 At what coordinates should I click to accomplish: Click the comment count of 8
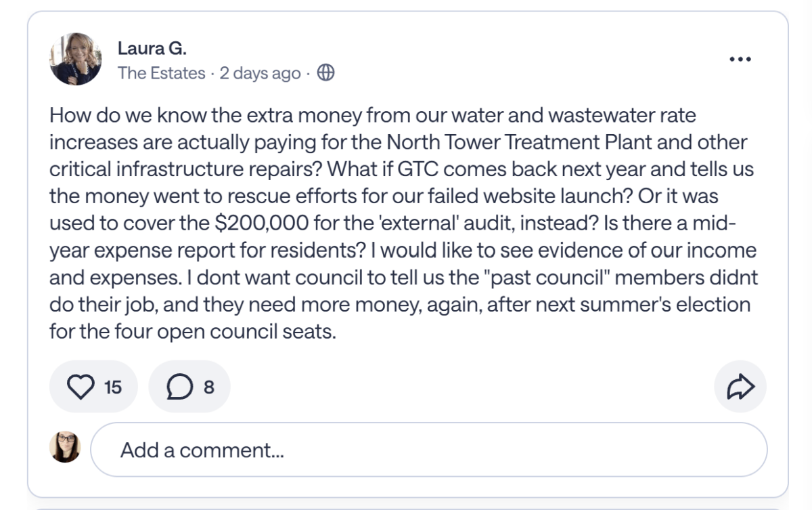coord(208,387)
